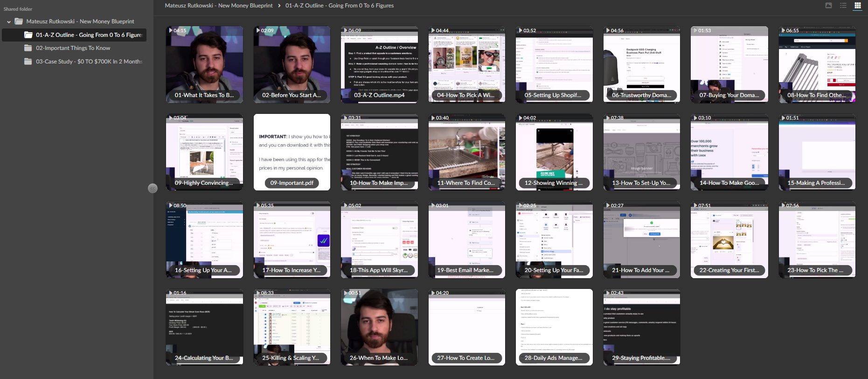Open the '23-How To Pick The...' video
Viewport: 868px width, 379px height.
click(x=817, y=239)
